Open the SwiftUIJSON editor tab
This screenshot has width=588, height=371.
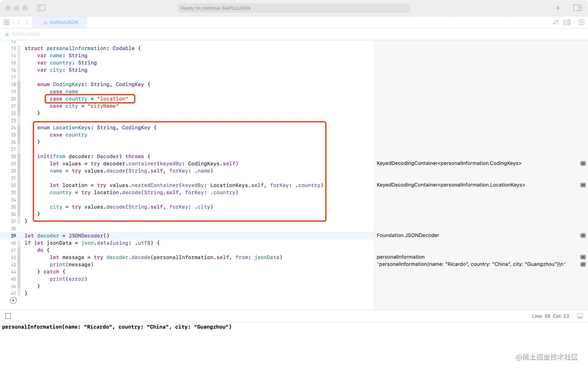(x=60, y=22)
